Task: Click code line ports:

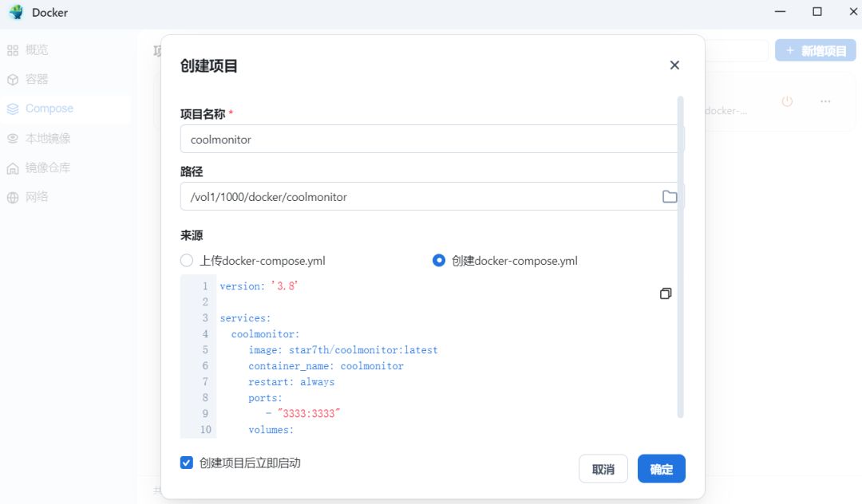Action: click(x=265, y=397)
